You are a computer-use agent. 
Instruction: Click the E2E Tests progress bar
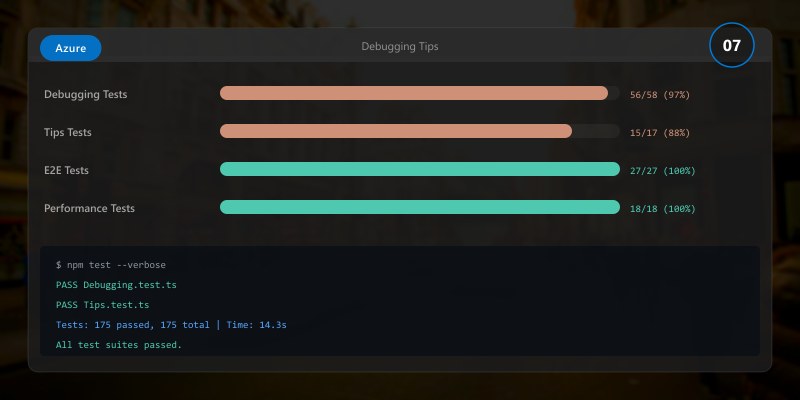tap(420, 169)
